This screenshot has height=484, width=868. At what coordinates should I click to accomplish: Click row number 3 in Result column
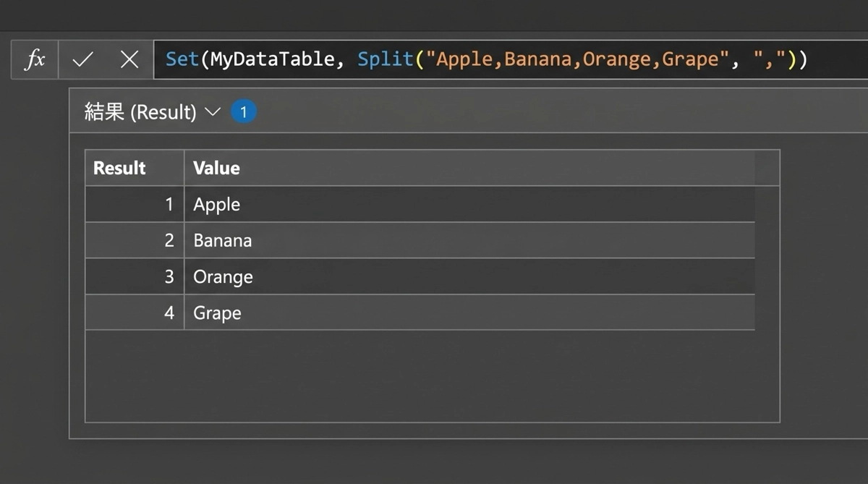(169, 277)
